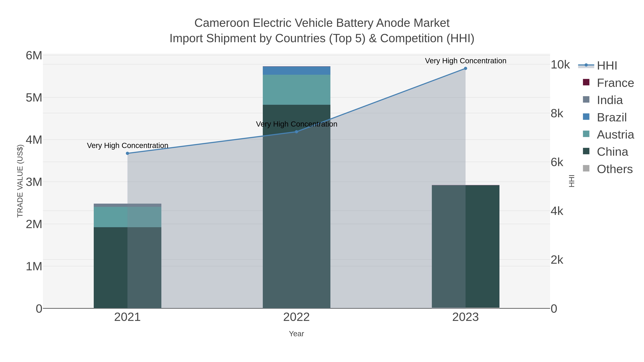This screenshot has height=362, width=644.
Task: Click the HHI line marker icon in legend
Action: click(586, 65)
